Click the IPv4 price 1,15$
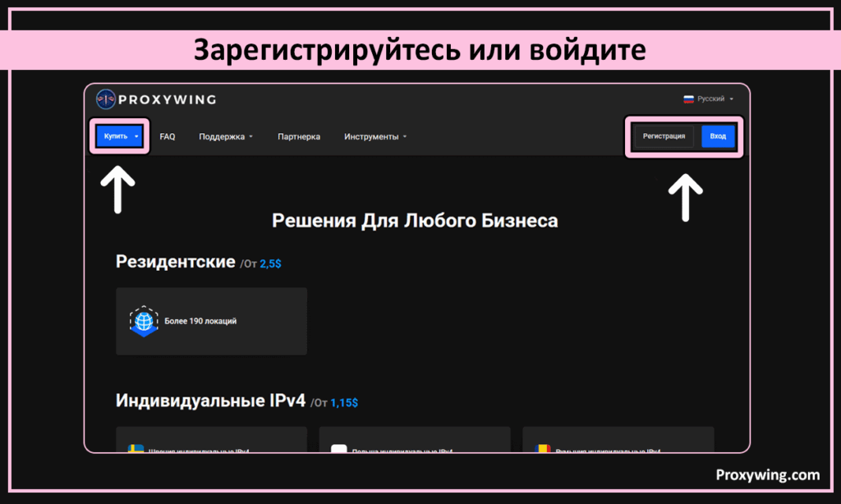 click(x=344, y=403)
